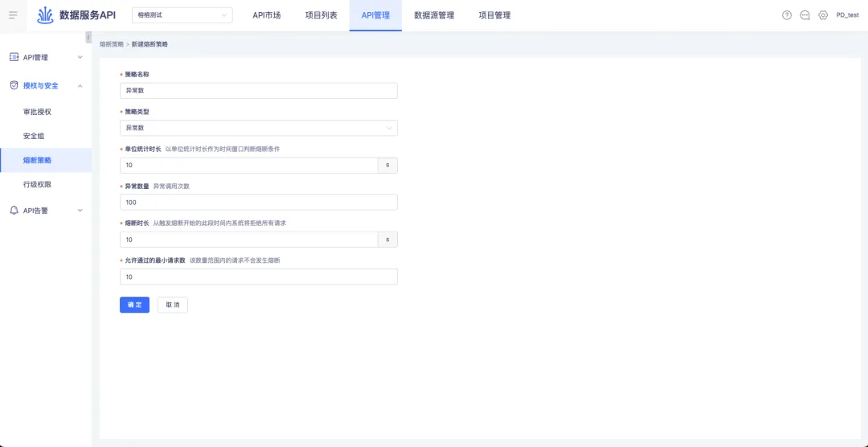
Task: Switch to the 项目管理 tab
Action: [x=494, y=15]
